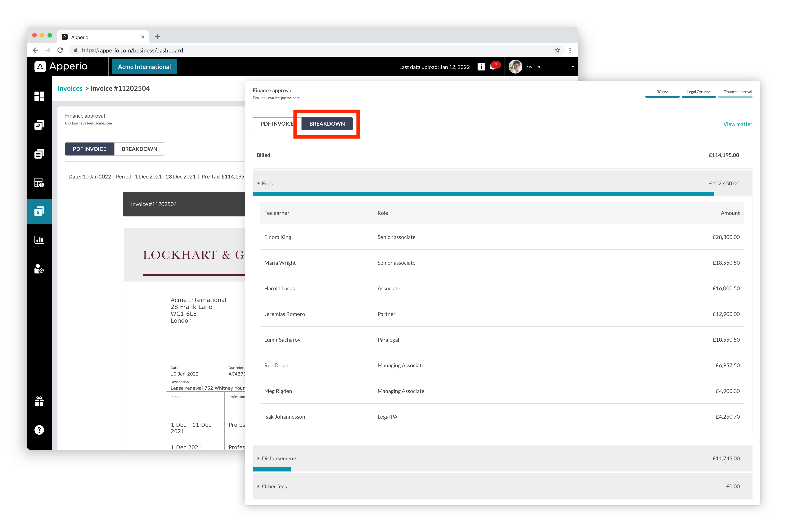Image resolution: width=787 pixels, height=532 pixels.
Task: Click Eva Lee's avatar picture
Action: (515, 67)
